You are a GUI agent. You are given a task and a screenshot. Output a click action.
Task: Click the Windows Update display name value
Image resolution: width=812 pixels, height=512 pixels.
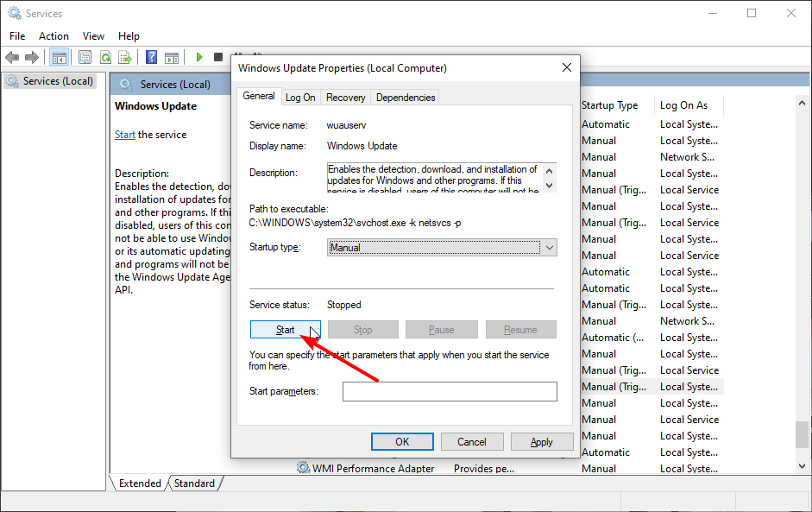[x=362, y=146]
